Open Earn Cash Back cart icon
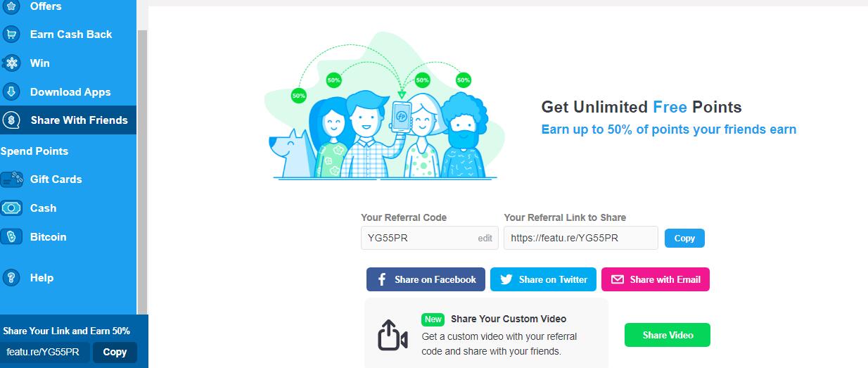868x368 pixels. 11,34
